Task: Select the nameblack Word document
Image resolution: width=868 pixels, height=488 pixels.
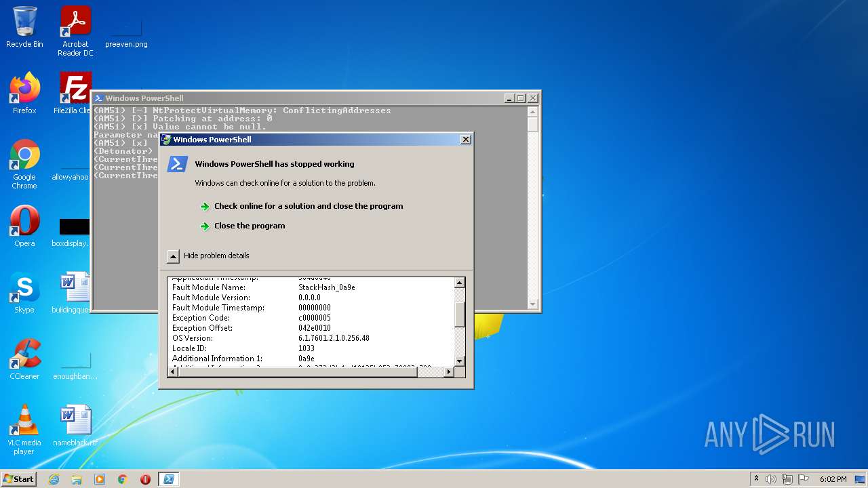Action: pyautogui.click(x=75, y=426)
